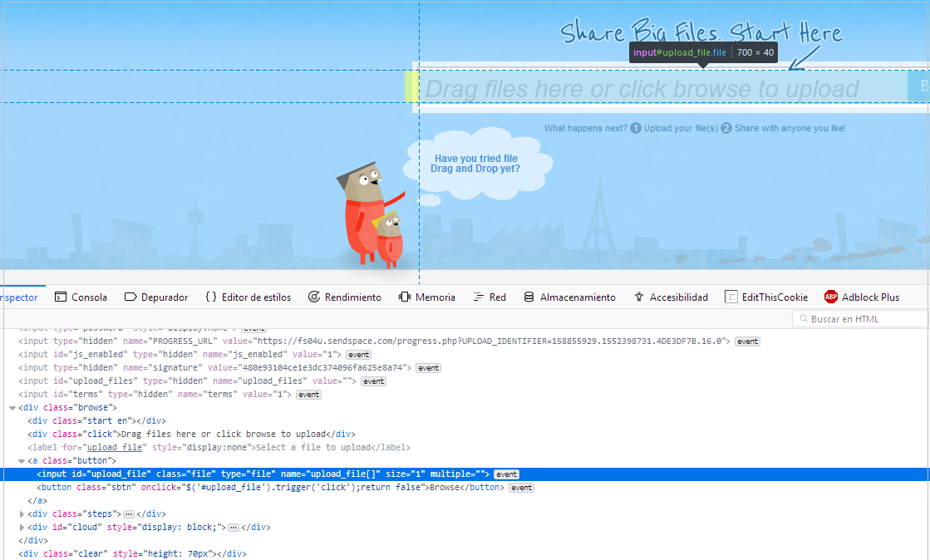Collapse the a class="button" node
The width and height of the screenshot is (930, 560).
pyautogui.click(x=22, y=461)
